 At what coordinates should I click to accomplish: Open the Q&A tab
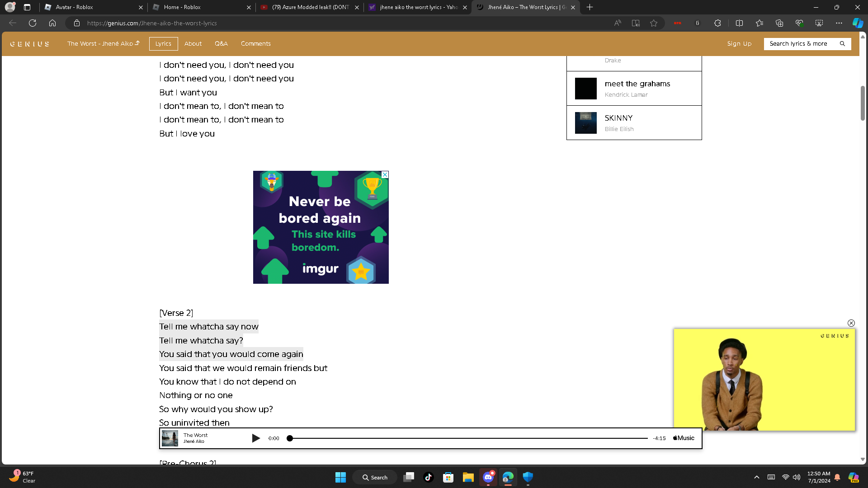click(x=221, y=44)
